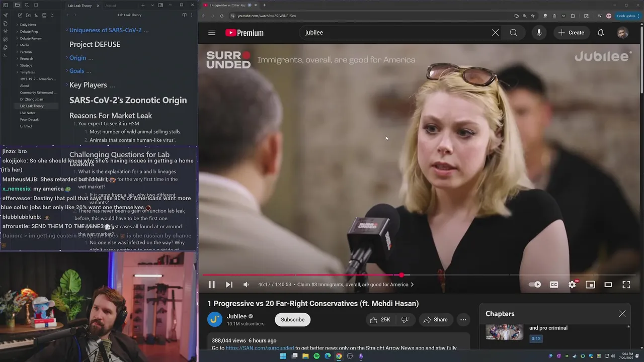The image size is (644, 362).
Task: Switch video to miniplayer
Action: [590, 285]
